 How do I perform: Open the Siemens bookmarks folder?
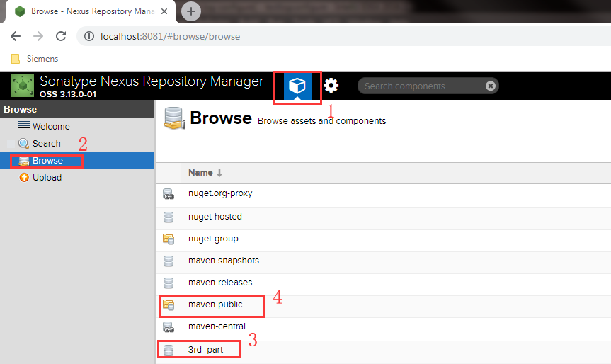pyautogui.click(x=35, y=59)
